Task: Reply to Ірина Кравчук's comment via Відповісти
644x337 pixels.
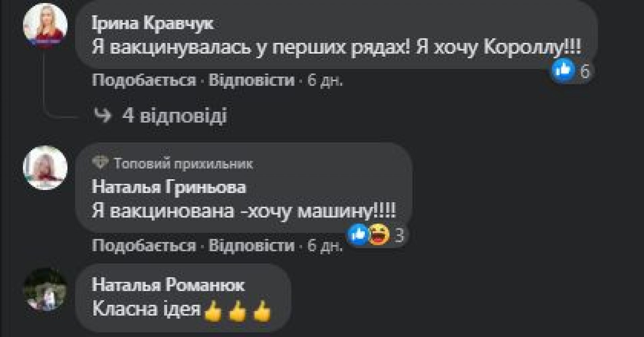Action: click(x=252, y=80)
